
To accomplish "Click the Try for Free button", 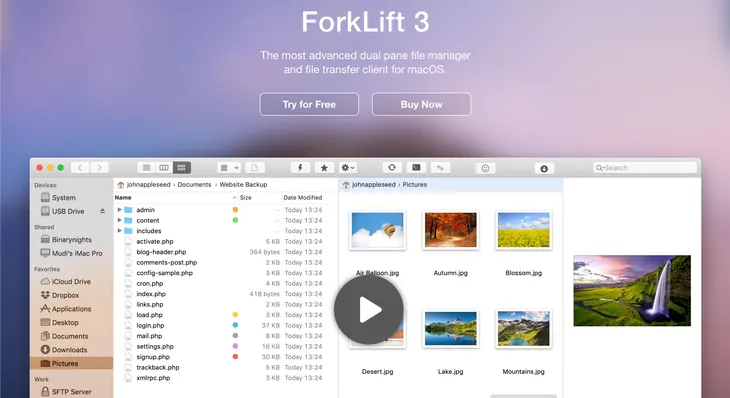I will click(309, 104).
